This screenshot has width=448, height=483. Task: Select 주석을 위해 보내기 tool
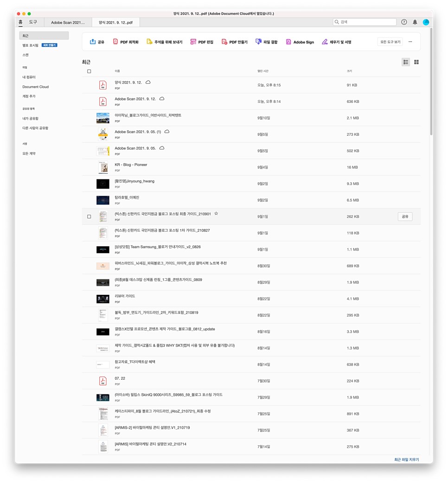point(164,42)
